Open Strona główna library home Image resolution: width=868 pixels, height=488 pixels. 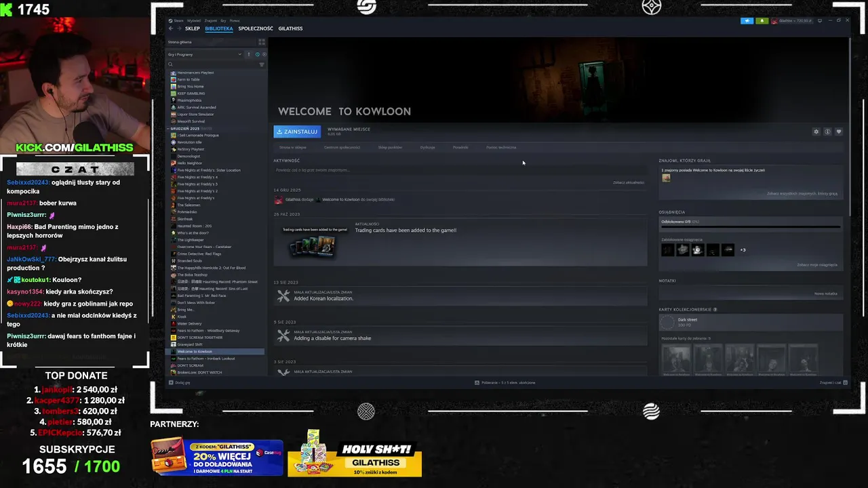(210, 42)
